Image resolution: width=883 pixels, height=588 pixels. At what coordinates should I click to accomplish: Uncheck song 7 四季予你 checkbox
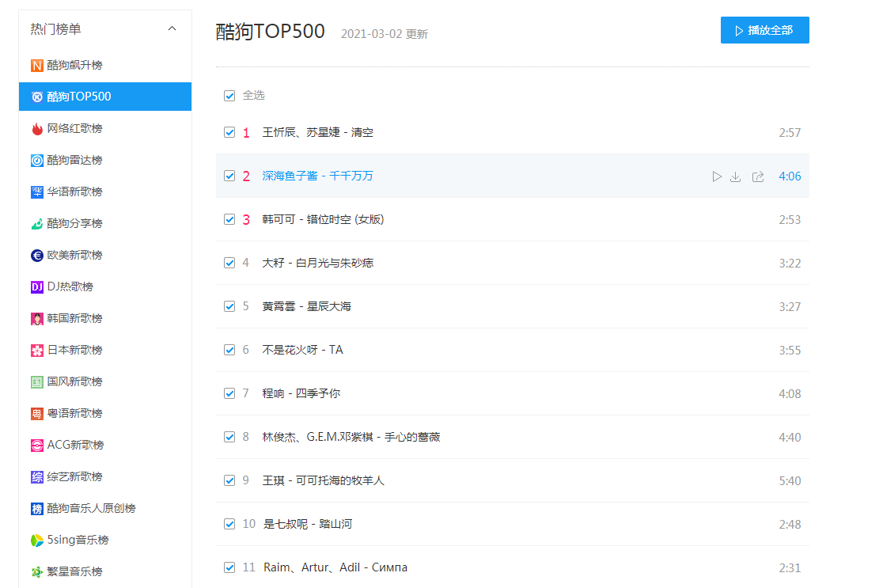pyautogui.click(x=229, y=393)
